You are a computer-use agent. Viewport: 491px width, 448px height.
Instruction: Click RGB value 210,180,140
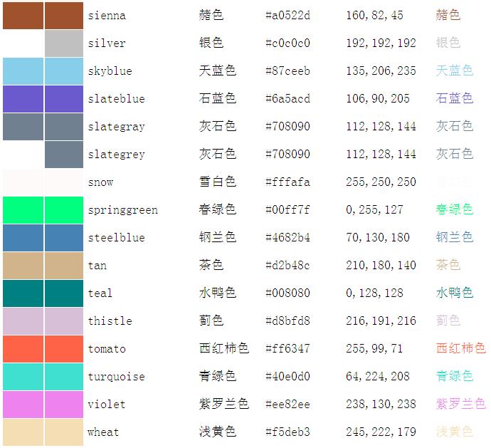click(381, 266)
